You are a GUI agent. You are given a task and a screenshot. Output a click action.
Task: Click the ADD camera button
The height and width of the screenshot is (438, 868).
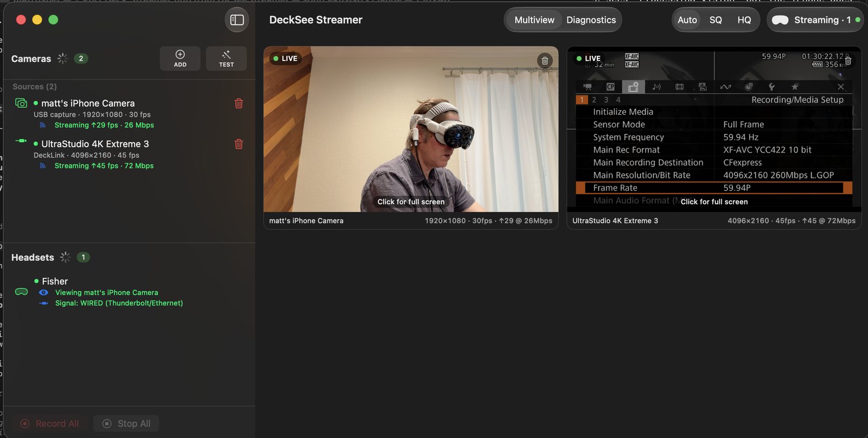pos(180,59)
